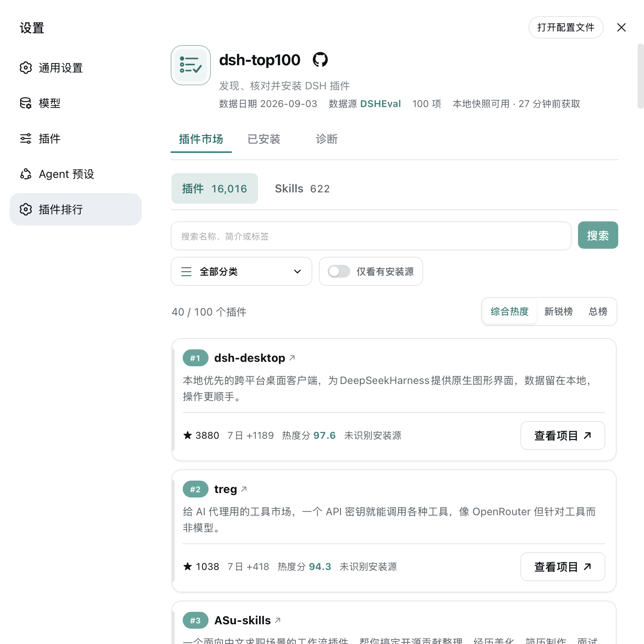
Task: Click the database icon next to 模型
Action: (x=26, y=103)
